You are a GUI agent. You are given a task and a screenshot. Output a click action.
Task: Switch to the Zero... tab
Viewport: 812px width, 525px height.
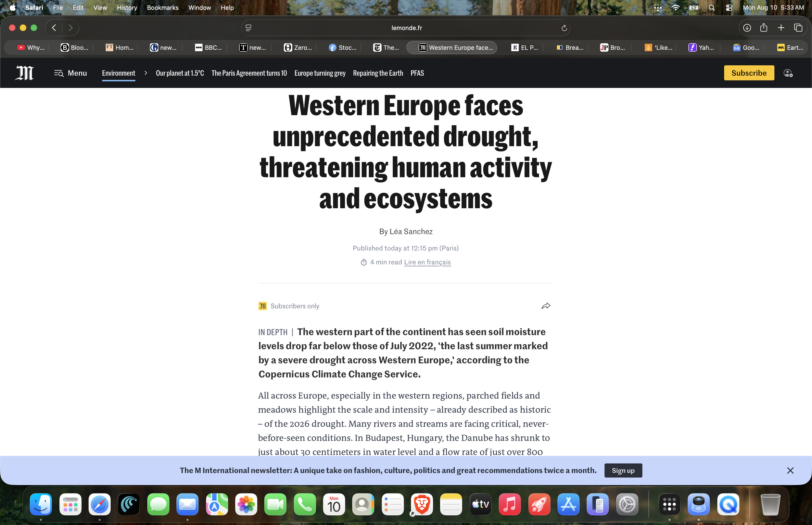[298, 48]
